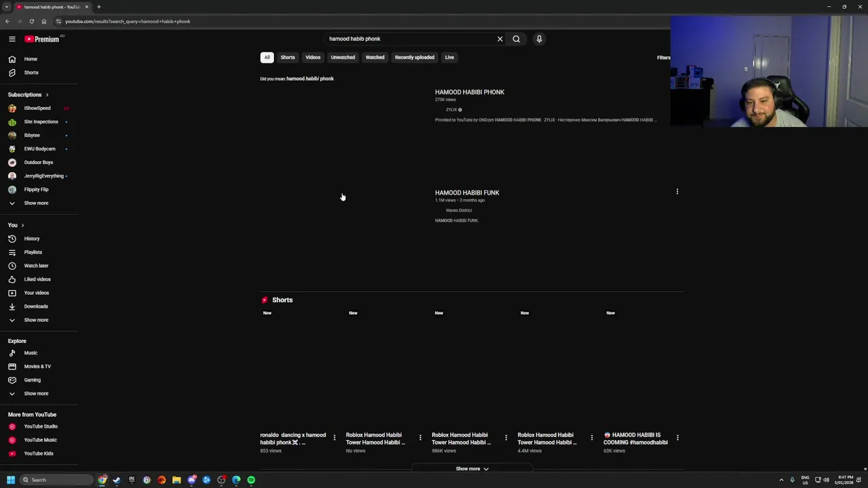Go back in browser

7,21
